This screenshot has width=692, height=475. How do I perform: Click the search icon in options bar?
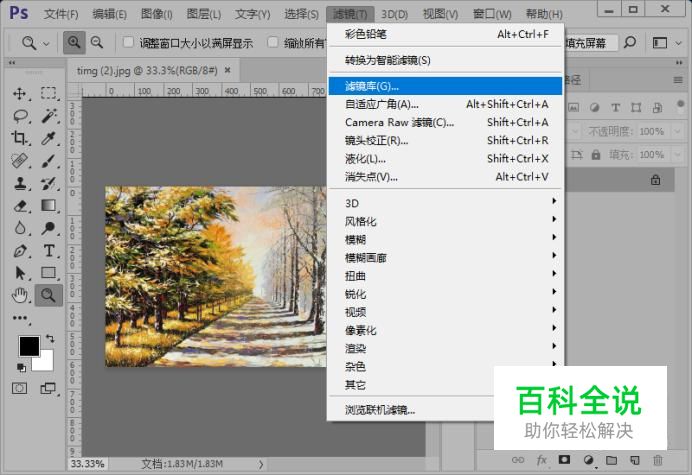tap(630, 42)
